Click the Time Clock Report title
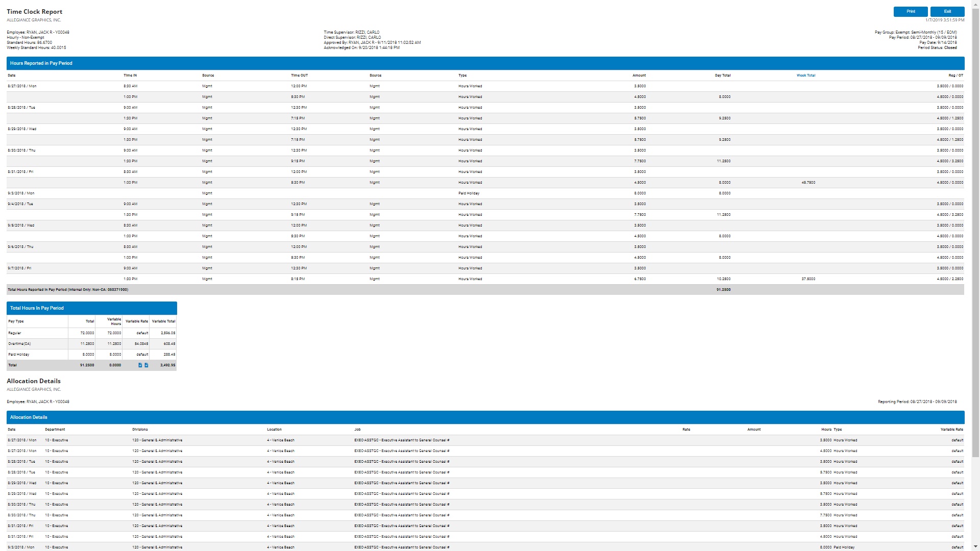Viewport: 980px width, 551px height. click(35, 12)
